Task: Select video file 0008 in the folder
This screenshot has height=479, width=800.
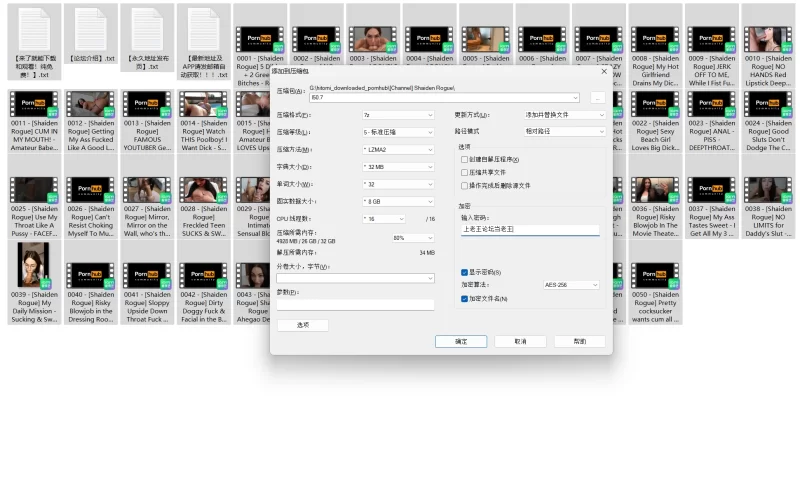Action: click(x=655, y=40)
